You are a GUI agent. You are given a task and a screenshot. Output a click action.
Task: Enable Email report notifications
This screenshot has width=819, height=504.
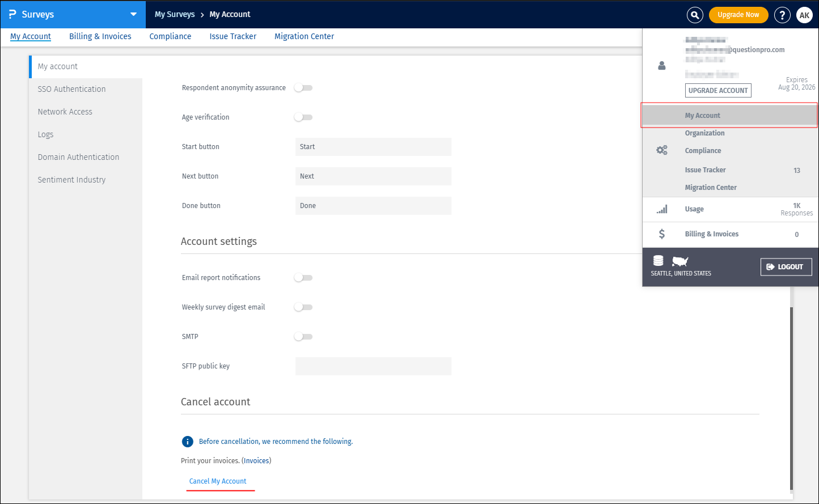[303, 277]
